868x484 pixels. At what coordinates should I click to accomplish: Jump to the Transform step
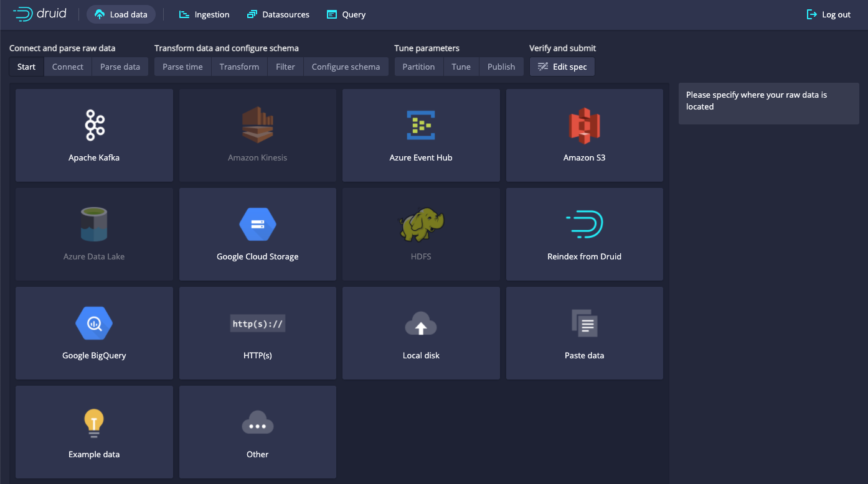[x=239, y=67]
